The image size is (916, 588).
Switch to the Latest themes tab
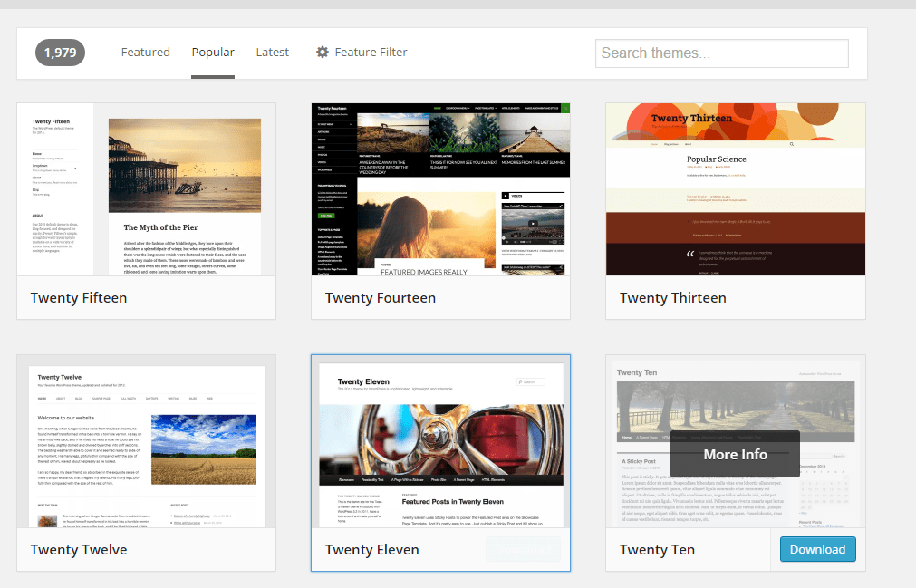(x=272, y=52)
